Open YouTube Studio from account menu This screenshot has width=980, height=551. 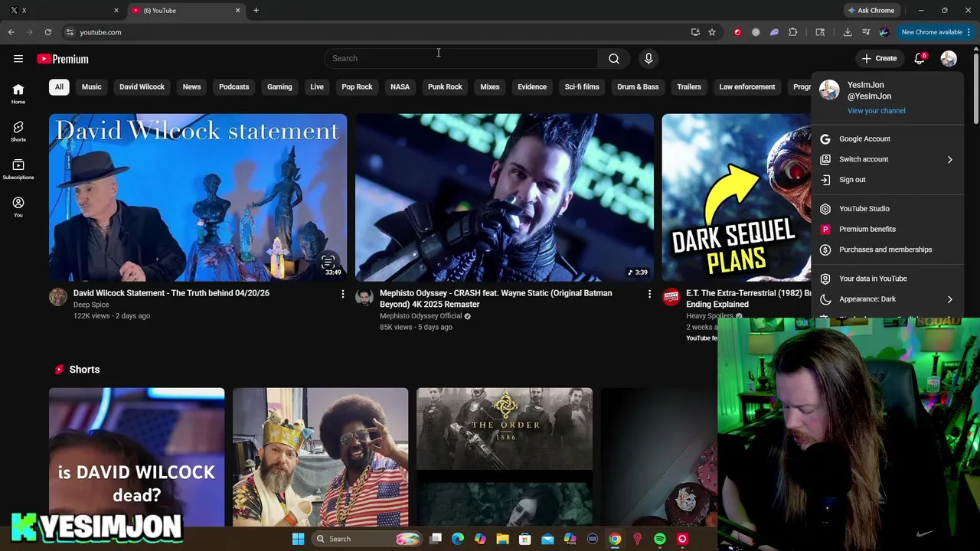tap(887, 208)
